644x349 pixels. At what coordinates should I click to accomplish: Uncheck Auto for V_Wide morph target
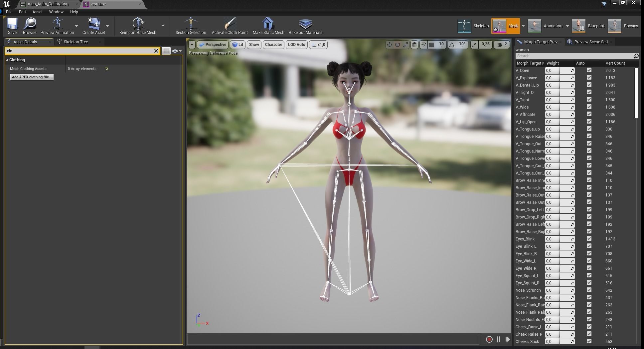pos(589,107)
